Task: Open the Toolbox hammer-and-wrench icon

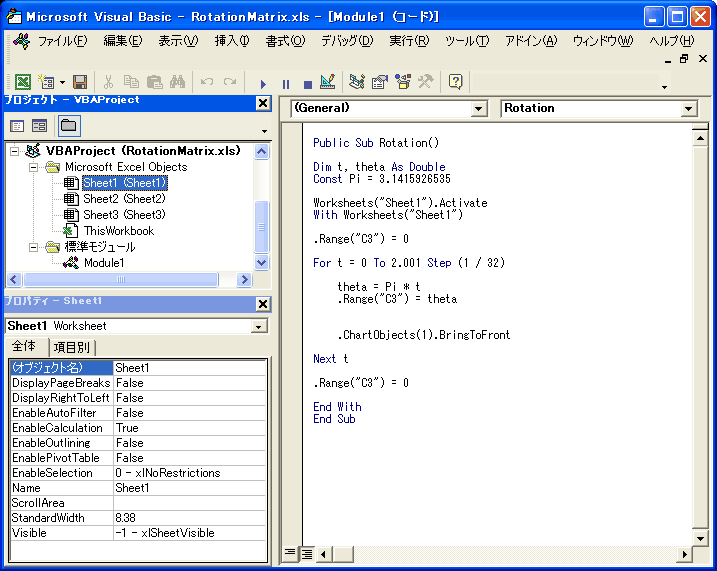Action: click(x=426, y=82)
